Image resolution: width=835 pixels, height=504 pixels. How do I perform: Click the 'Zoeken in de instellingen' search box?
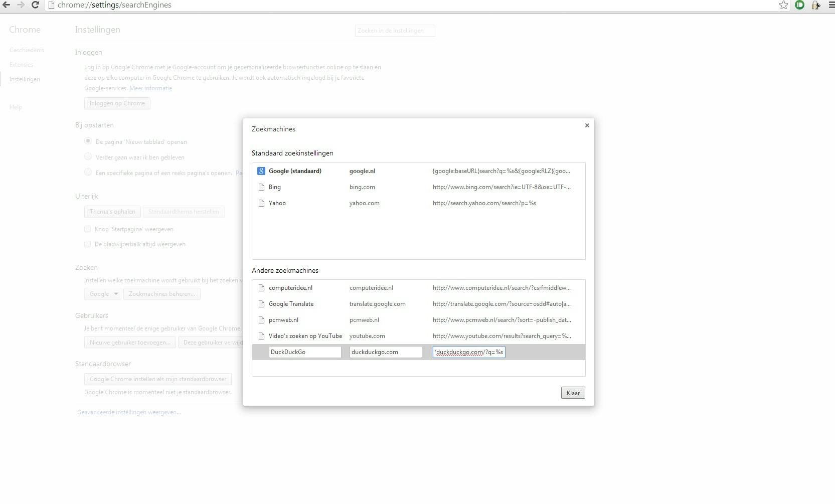coord(395,31)
